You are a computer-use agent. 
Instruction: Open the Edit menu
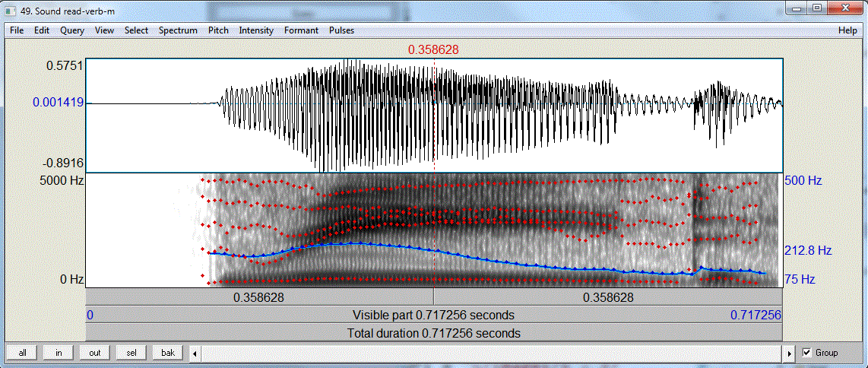[42, 30]
